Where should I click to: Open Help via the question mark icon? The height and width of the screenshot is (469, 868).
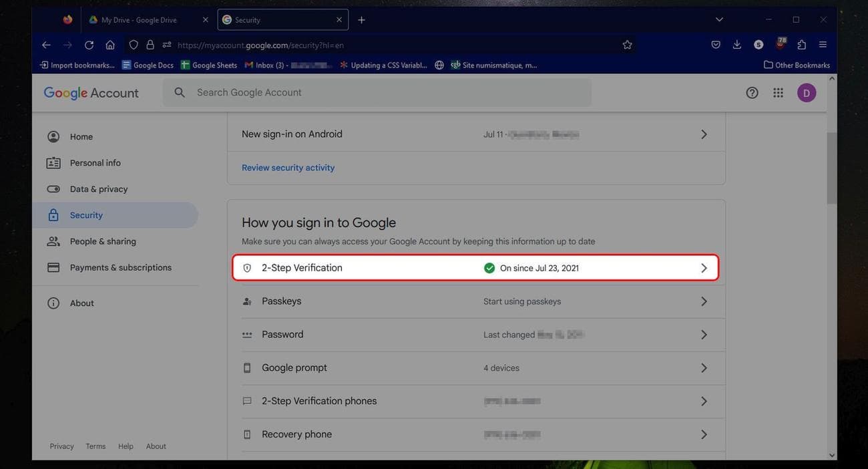coord(752,92)
